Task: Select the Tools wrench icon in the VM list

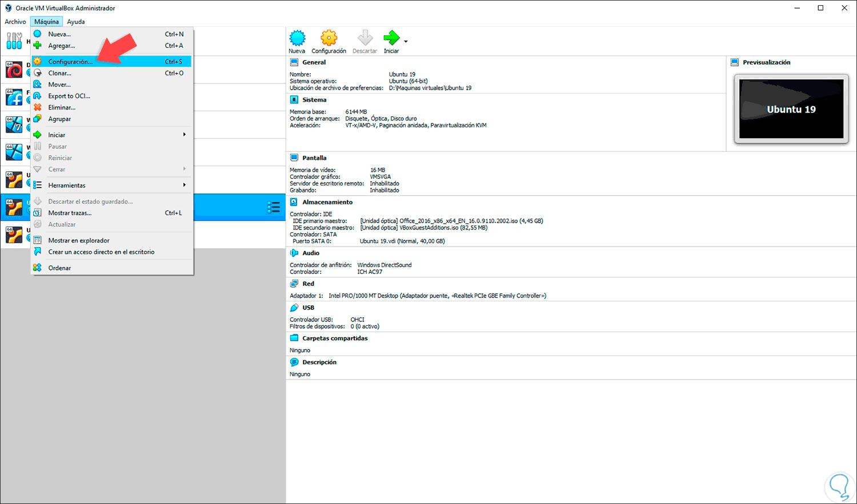Action: [14, 41]
